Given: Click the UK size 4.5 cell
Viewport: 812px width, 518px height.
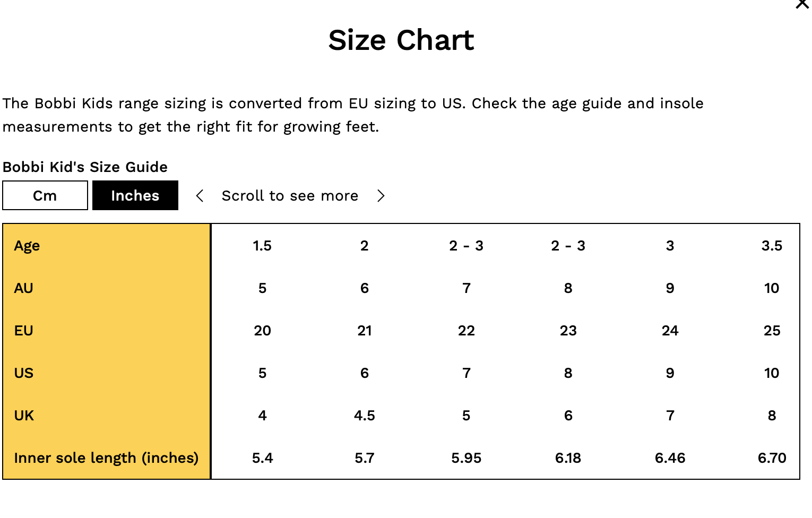Looking at the screenshot, I should 364,416.
